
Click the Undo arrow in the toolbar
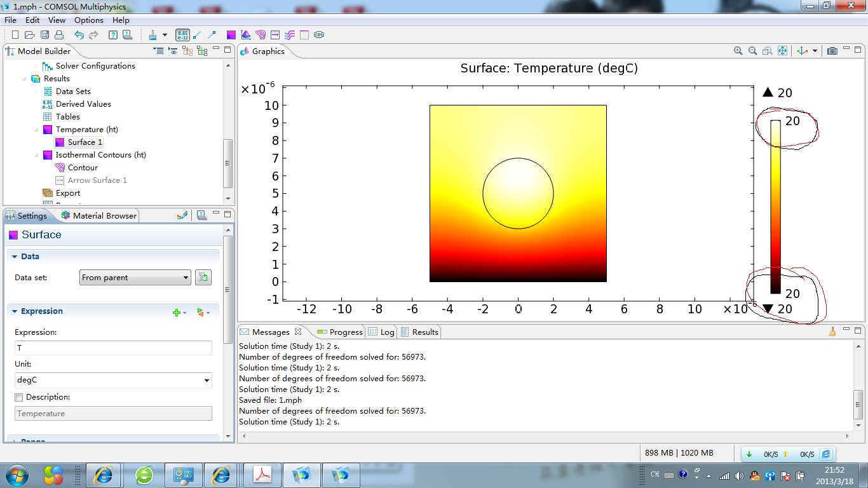coord(79,35)
